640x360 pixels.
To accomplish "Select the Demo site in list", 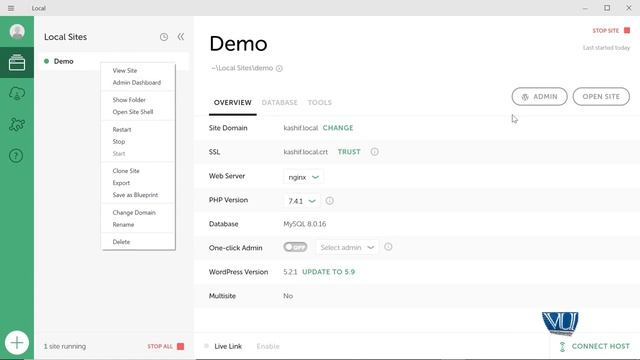I will (x=114, y=61).
